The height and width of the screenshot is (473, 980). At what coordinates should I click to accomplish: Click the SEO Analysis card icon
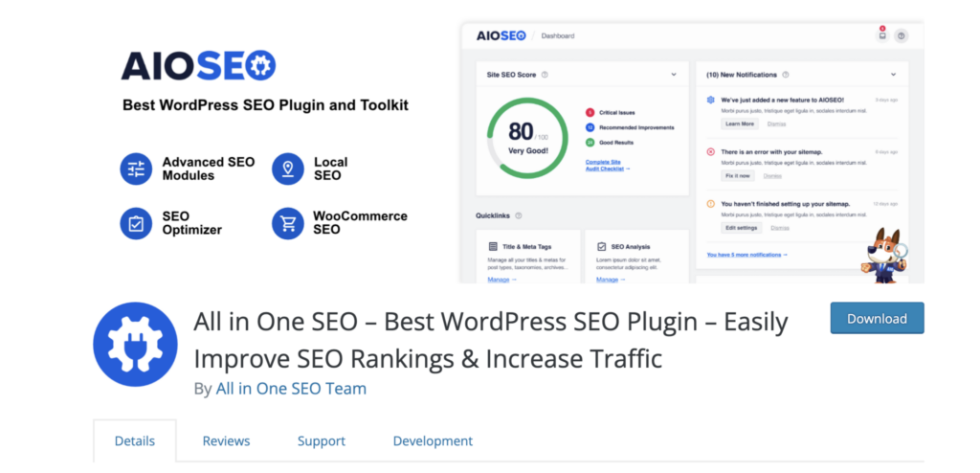click(x=601, y=246)
